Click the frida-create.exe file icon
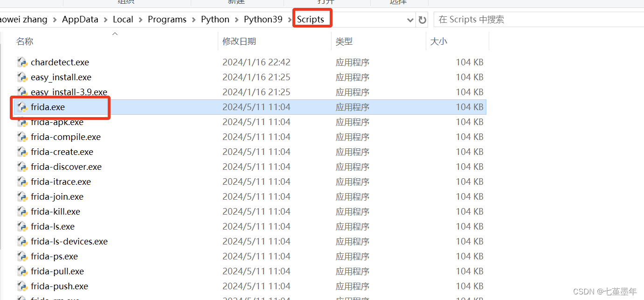Viewport: 644px width, 300px height. click(x=22, y=152)
